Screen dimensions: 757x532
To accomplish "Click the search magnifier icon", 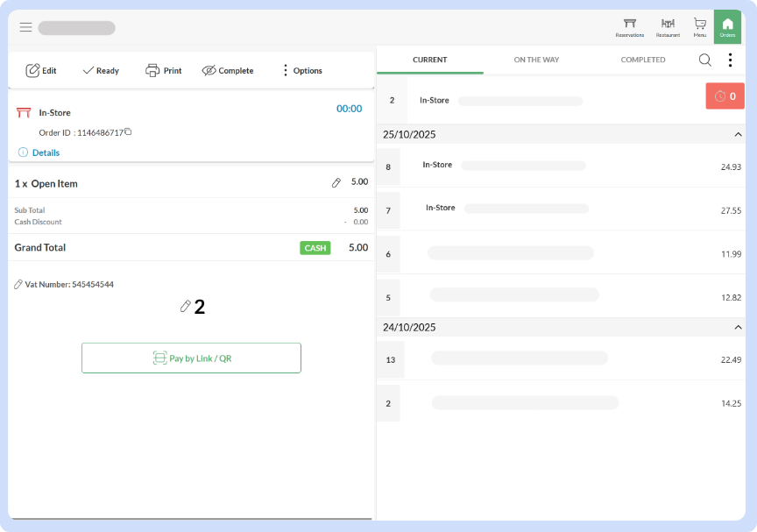I will (704, 60).
